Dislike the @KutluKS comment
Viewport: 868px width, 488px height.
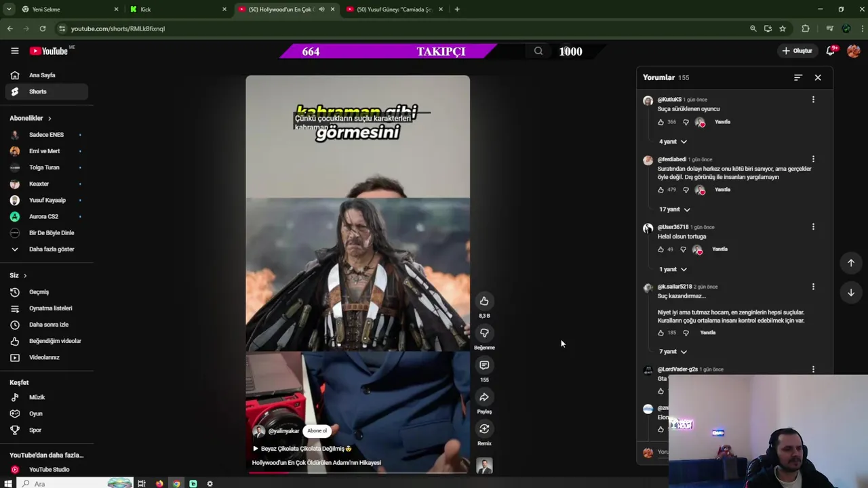(x=686, y=122)
